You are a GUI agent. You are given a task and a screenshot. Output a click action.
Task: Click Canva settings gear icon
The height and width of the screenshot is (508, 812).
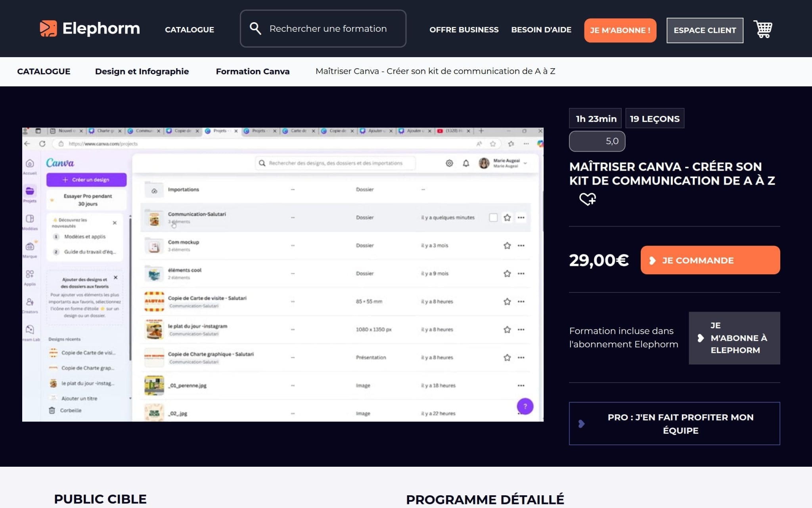tap(449, 163)
